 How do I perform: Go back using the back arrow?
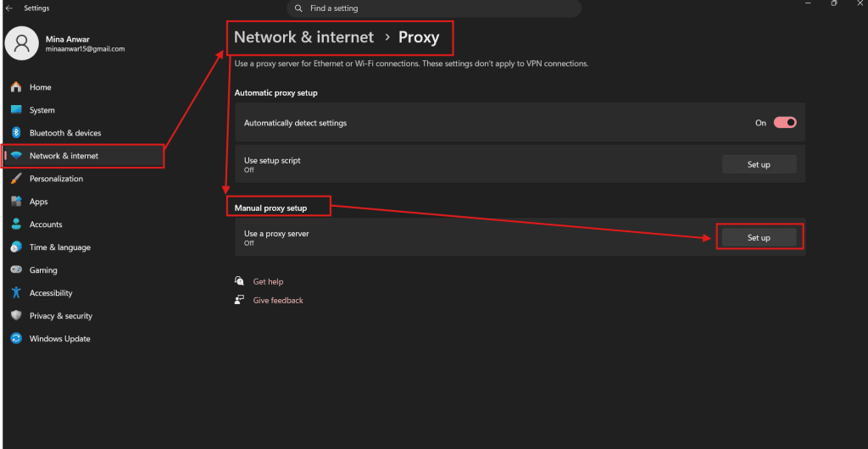click(x=8, y=8)
